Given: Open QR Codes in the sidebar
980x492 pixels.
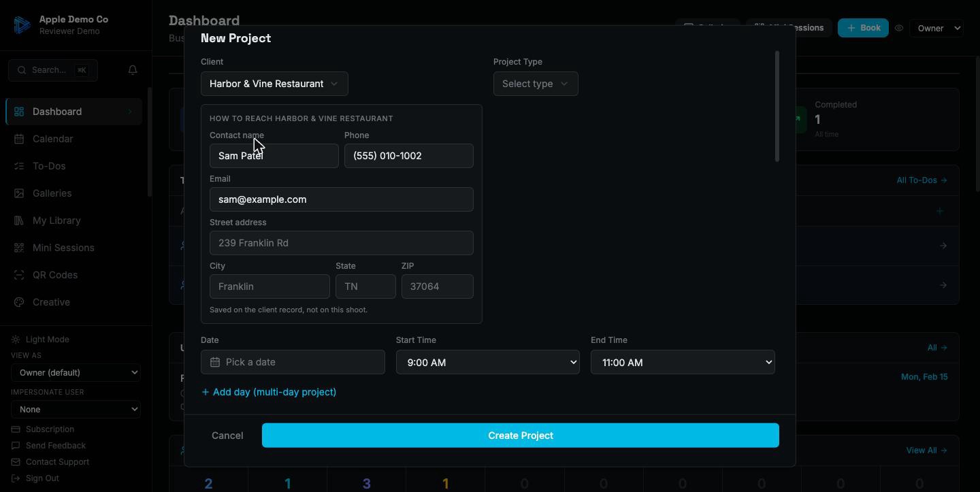Looking at the screenshot, I should 73,275.
